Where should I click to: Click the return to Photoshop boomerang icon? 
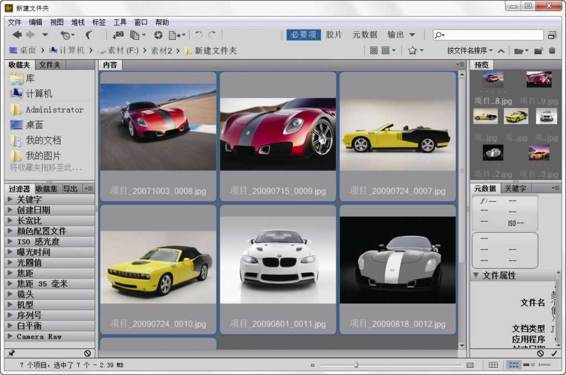[89, 35]
